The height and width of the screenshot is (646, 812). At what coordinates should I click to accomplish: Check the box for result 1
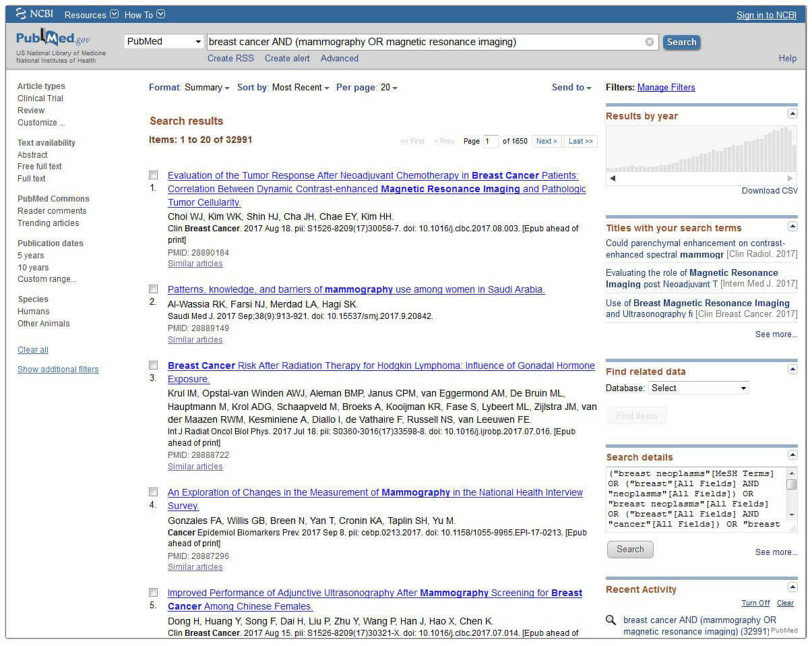(154, 175)
